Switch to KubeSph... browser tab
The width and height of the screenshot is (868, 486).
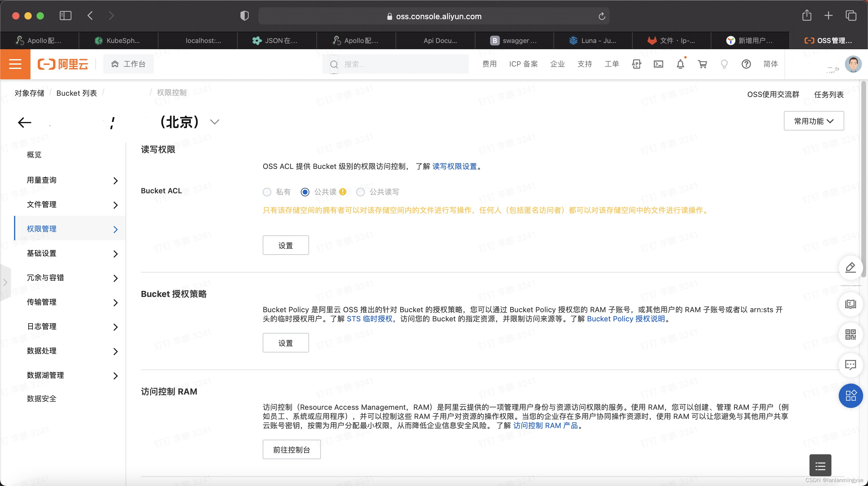pyautogui.click(x=118, y=41)
